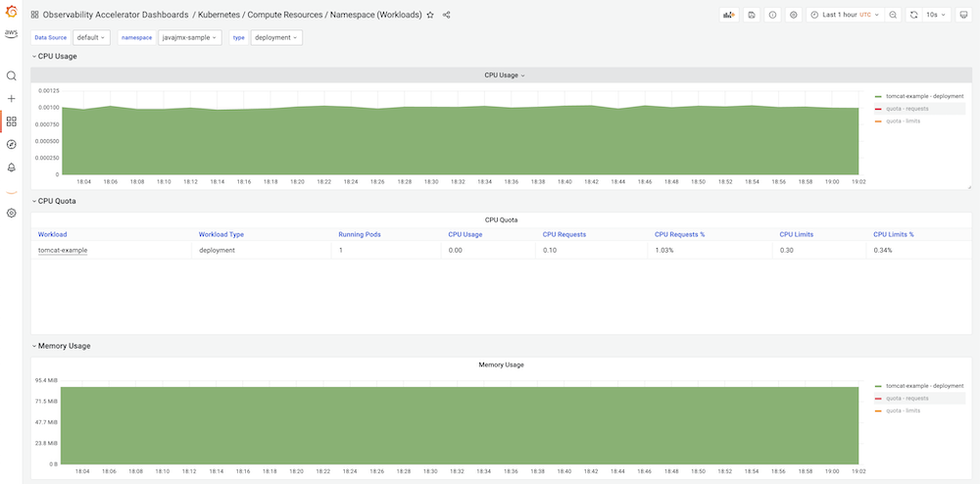980x484 pixels.
Task: Sort table by CPU Requests % column
Action: pos(680,235)
